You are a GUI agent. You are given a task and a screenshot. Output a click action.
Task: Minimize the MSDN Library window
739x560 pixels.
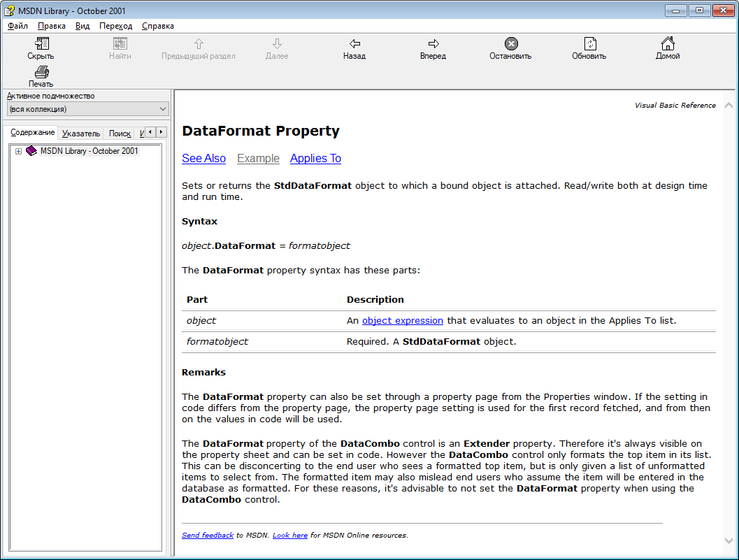point(676,10)
